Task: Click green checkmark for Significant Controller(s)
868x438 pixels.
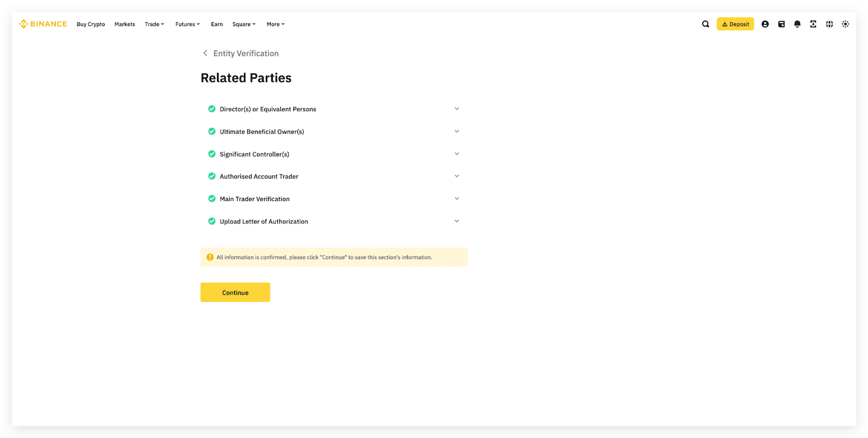Action: point(212,154)
